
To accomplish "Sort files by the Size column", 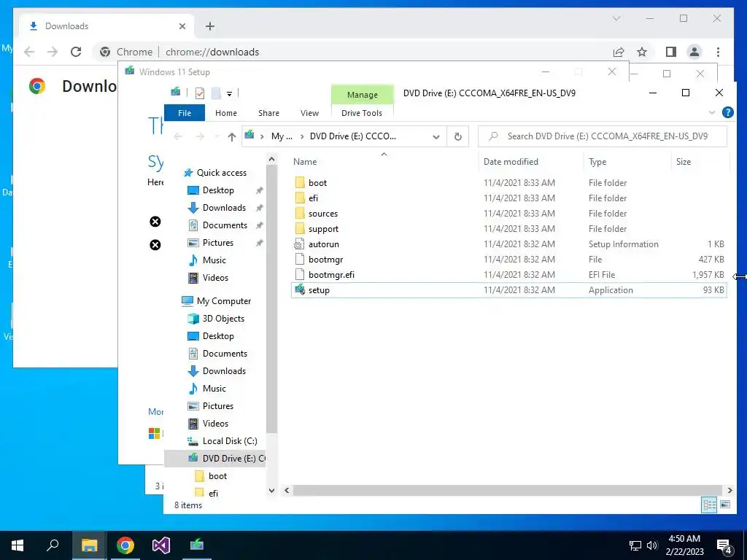I will 683,162.
